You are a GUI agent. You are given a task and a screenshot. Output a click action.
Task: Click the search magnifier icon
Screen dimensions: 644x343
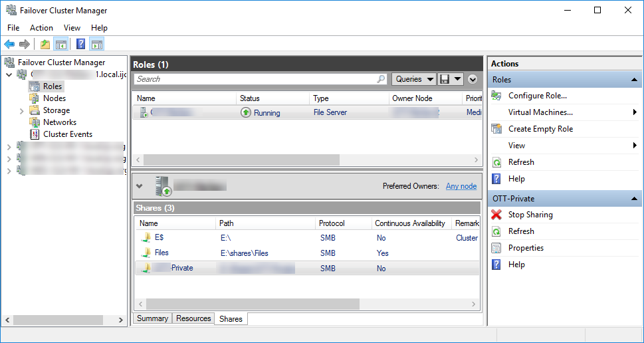coord(381,79)
